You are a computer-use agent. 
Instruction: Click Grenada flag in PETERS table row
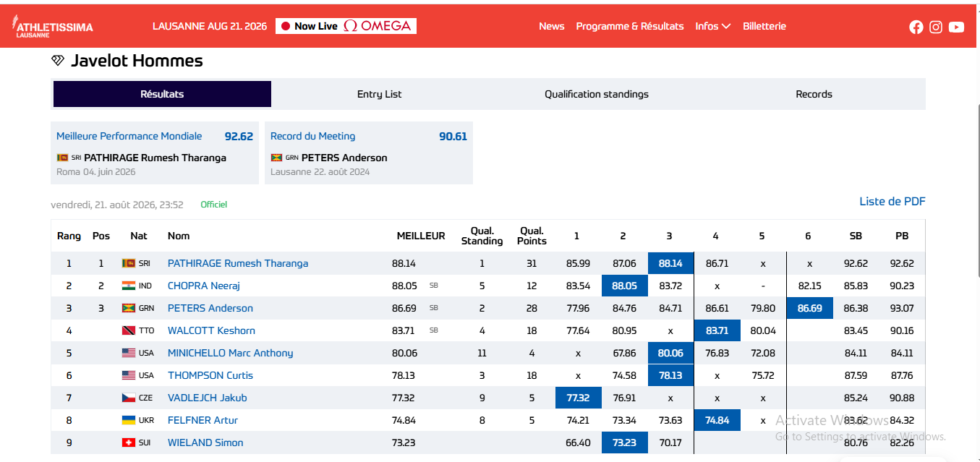pos(129,308)
